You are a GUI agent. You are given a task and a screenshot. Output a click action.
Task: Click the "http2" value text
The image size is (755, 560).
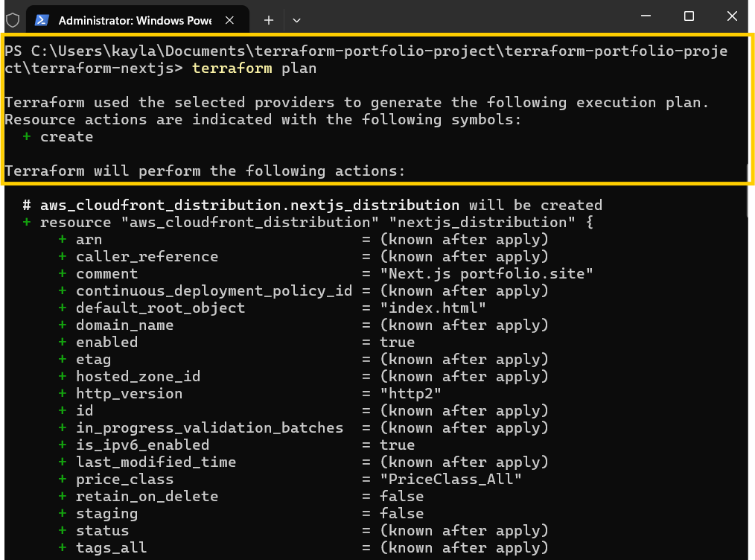[x=411, y=393]
